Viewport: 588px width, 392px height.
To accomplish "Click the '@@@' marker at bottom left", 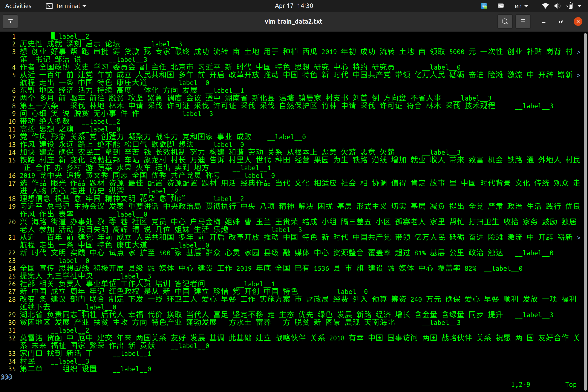I will pyautogui.click(x=6, y=377).
